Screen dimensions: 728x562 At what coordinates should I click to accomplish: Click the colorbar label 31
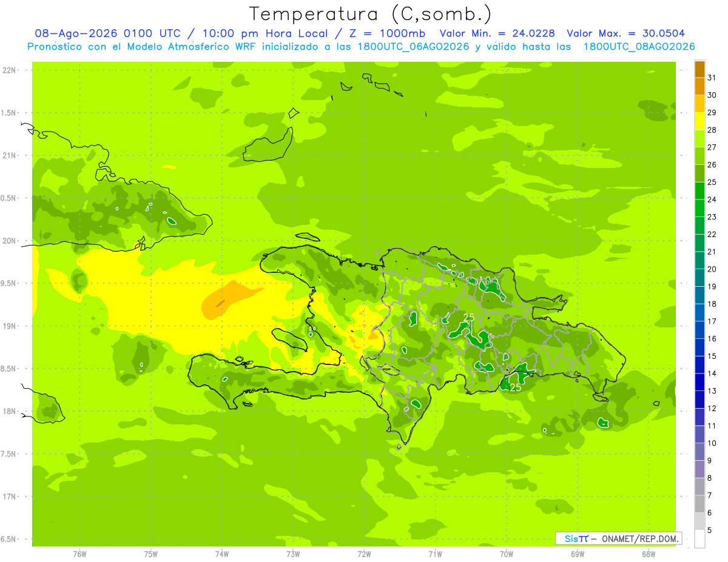tap(712, 78)
